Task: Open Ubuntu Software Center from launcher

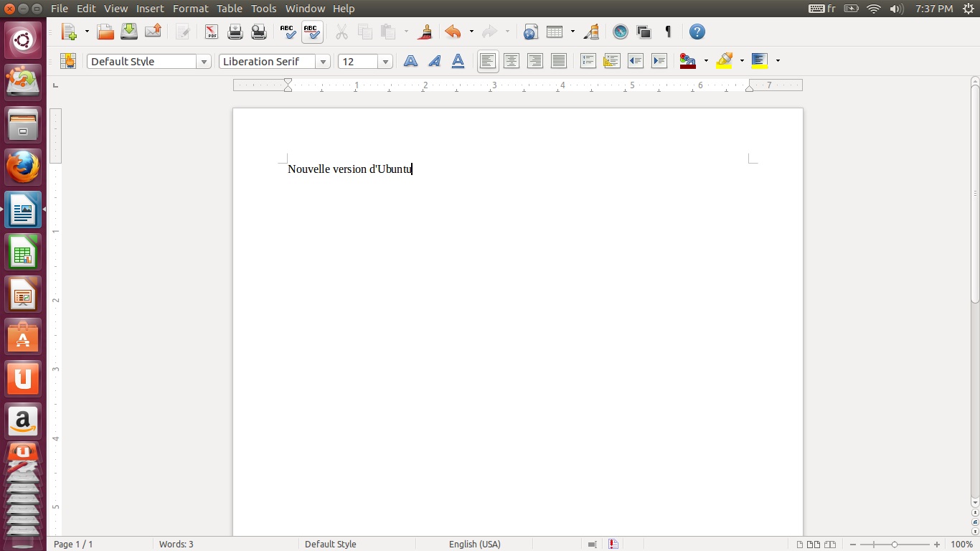Action: coord(23,336)
